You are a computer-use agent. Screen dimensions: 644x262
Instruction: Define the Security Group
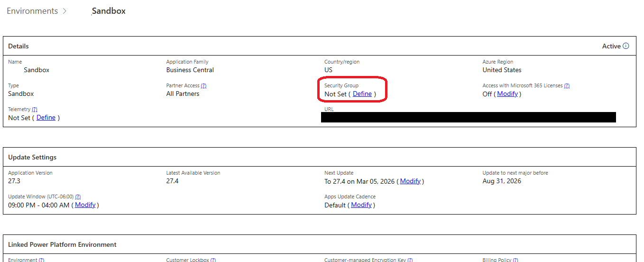tap(362, 94)
